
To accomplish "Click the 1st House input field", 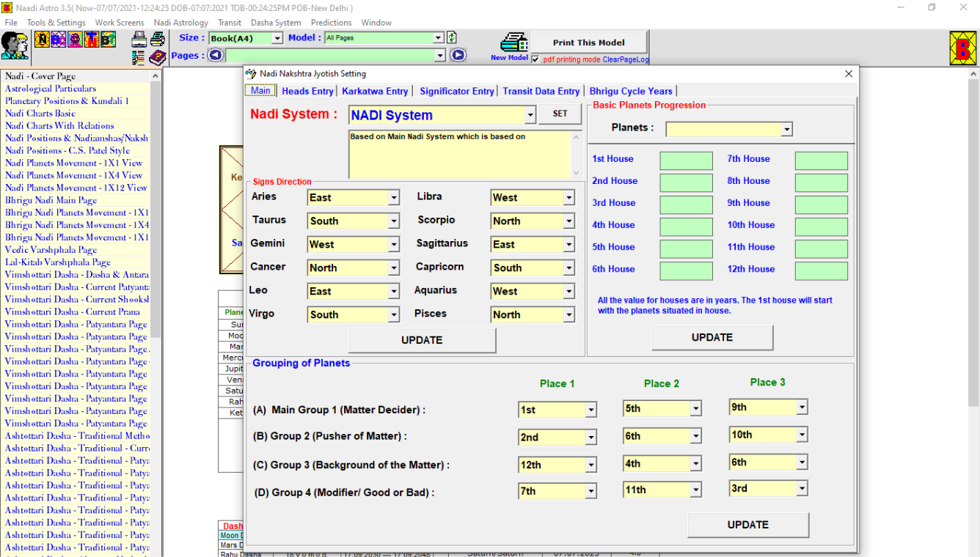I will (x=686, y=161).
